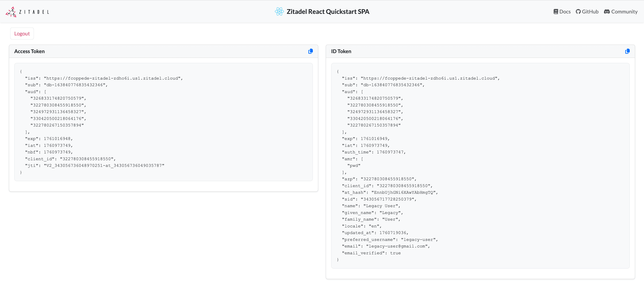
Task: Select the Access Token JSON text area
Action: pos(164,122)
